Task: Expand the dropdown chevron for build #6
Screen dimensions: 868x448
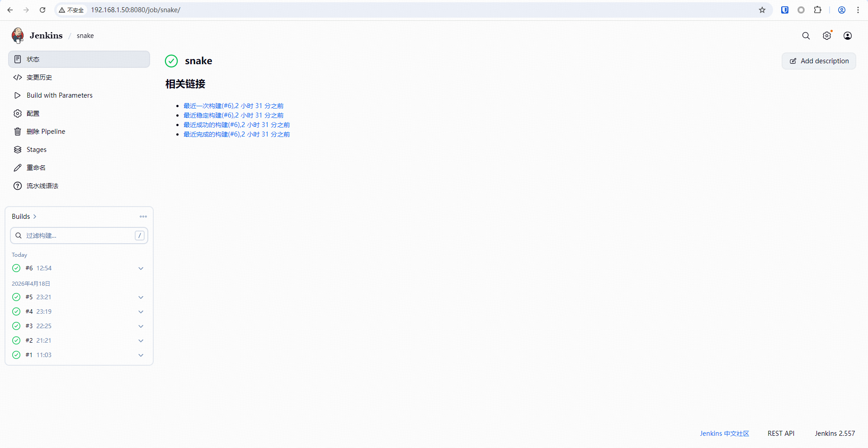Action: point(141,269)
